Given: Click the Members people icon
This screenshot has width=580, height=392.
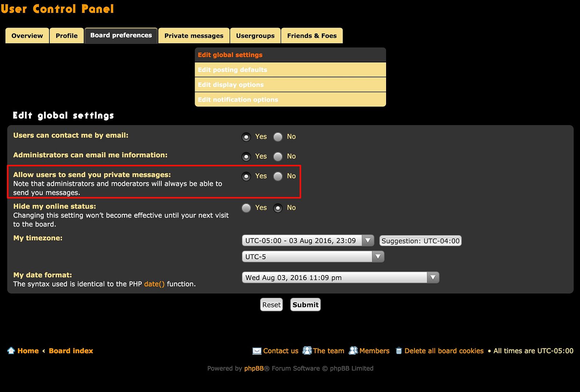Looking at the screenshot, I should pyautogui.click(x=353, y=351).
